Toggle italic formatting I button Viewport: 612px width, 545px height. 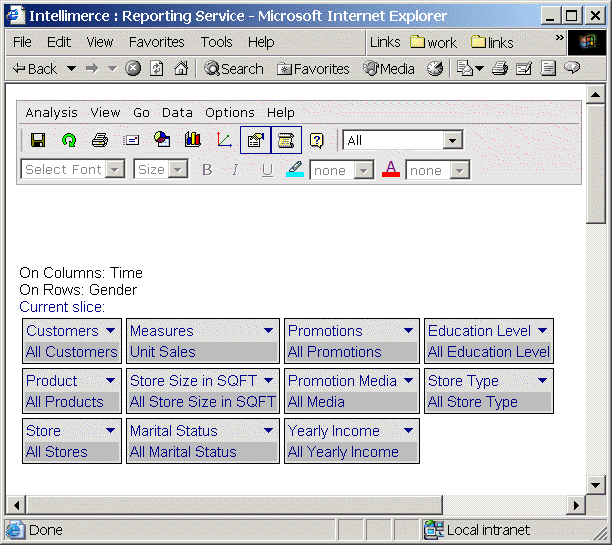tap(235, 170)
